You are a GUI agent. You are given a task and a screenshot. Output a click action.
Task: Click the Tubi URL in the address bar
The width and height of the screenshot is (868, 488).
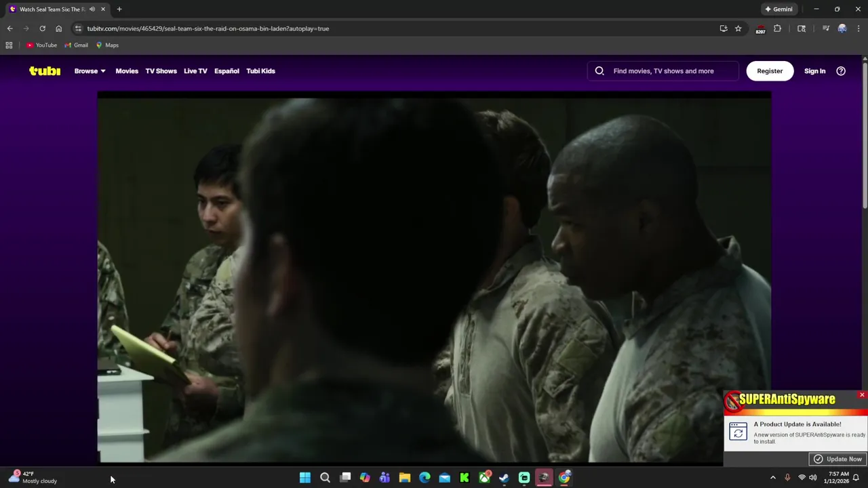[208, 28]
